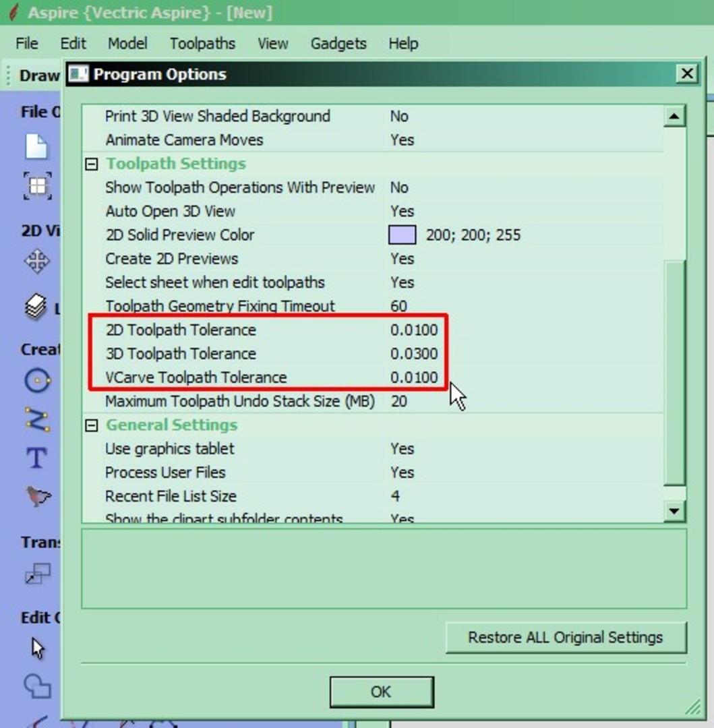Image resolution: width=714 pixels, height=728 pixels.
Task: Click the 200; 200; 255 color value text
Action: (473, 235)
